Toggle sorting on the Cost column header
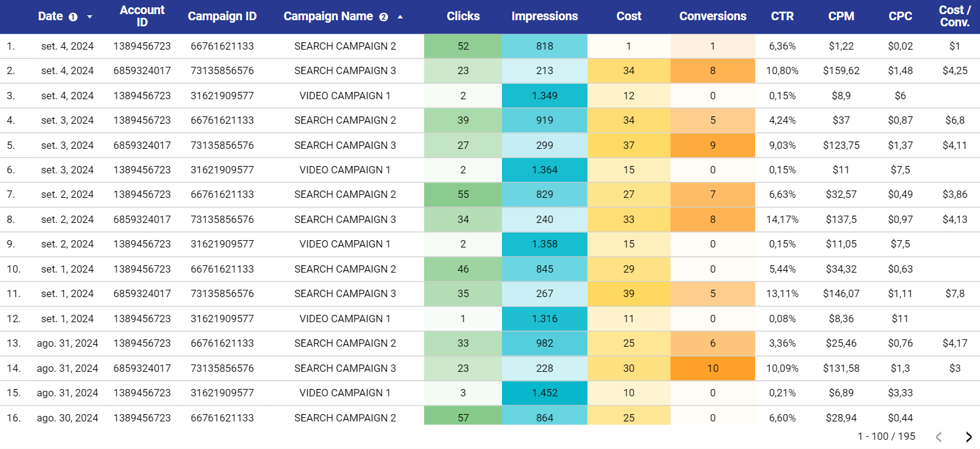Viewport: 980px width, 449px height. (x=629, y=16)
